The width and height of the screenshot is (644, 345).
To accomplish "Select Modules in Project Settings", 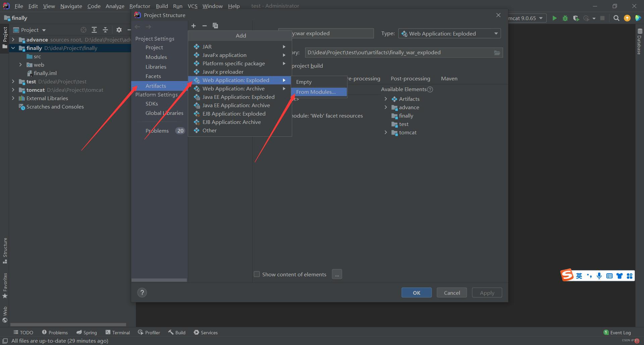I will coord(156,57).
